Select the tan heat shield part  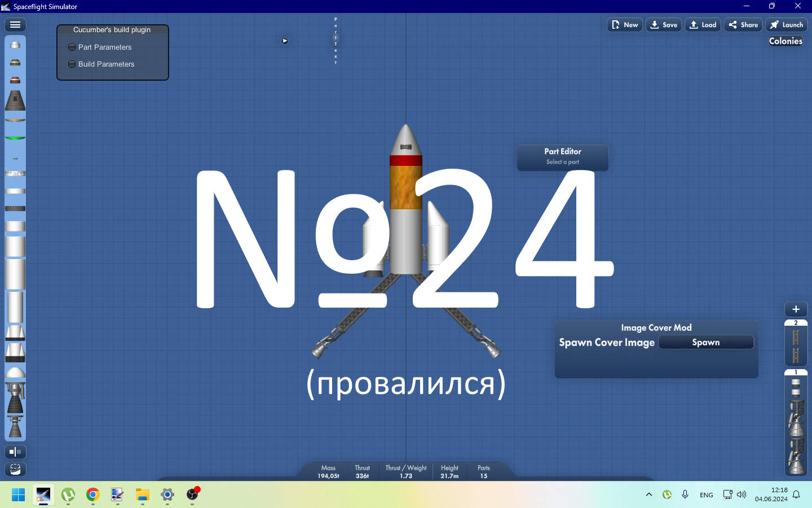pos(15,120)
